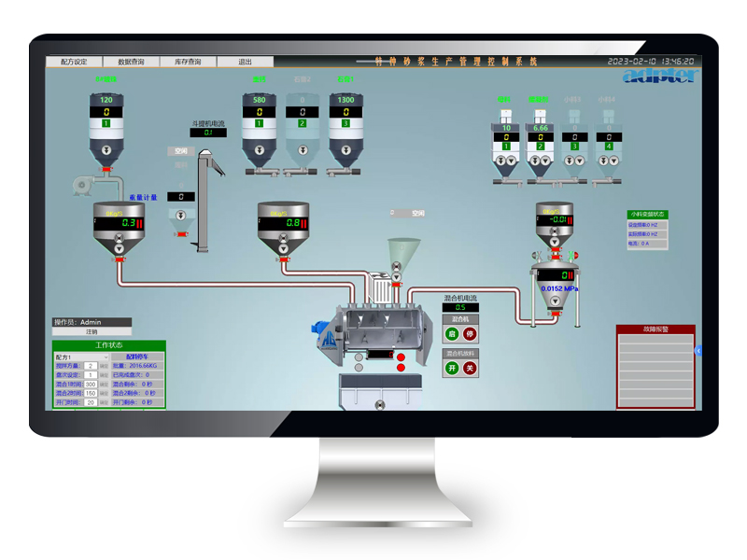Expand the blue arrow beside alarm panel
747x560 pixels.
698,351
